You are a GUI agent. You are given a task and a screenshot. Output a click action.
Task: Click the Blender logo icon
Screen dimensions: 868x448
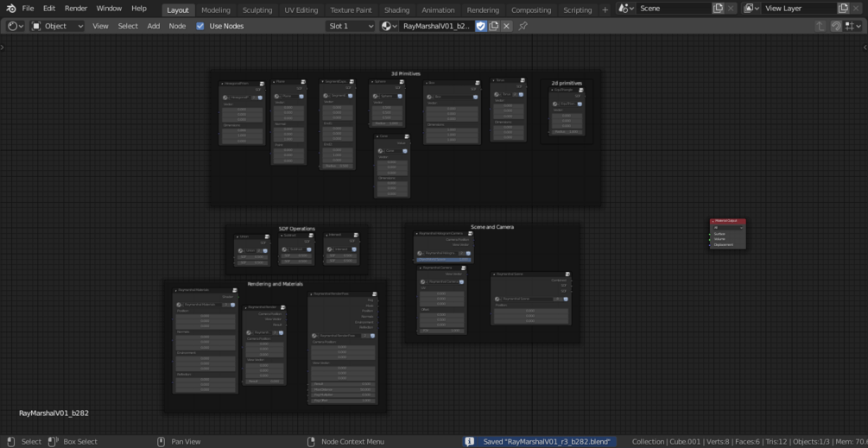(x=11, y=9)
